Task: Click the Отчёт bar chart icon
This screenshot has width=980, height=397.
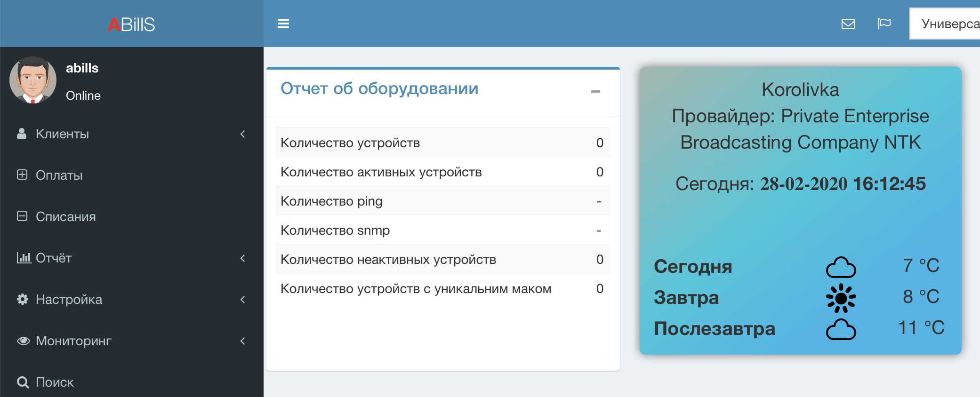Action: pyautogui.click(x=24, y=258)
